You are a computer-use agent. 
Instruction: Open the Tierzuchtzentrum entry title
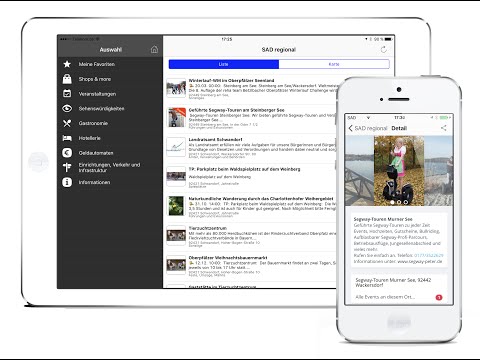pos(208,228)
